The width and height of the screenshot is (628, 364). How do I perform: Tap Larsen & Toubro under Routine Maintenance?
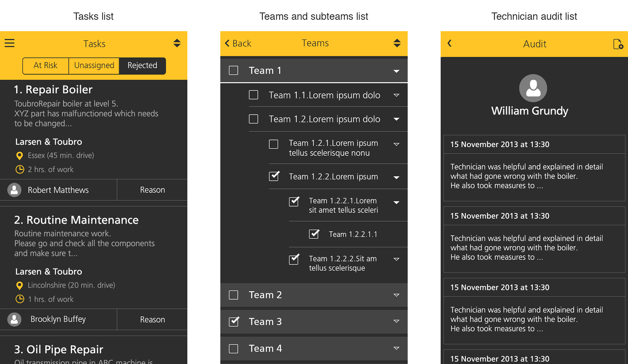(x=49, y=272)
